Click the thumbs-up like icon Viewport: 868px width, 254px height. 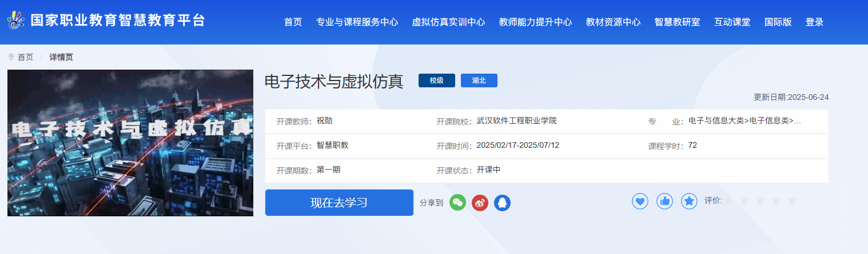pos(664,201)
